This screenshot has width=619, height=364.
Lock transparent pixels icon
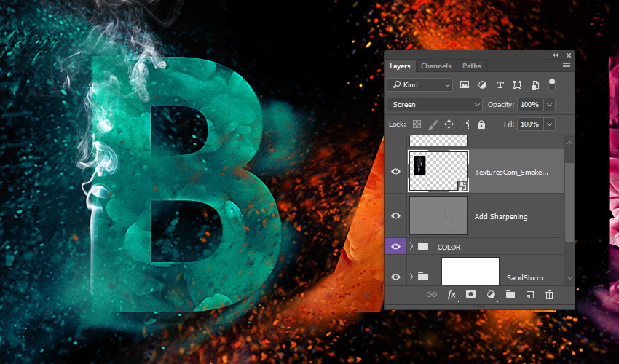(417, 124)
